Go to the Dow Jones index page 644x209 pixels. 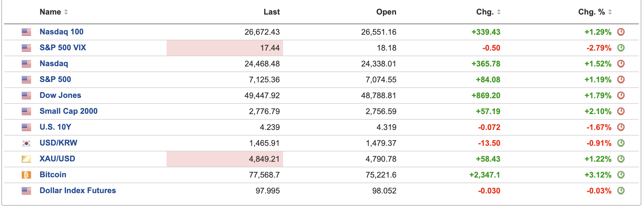[60, 96]
